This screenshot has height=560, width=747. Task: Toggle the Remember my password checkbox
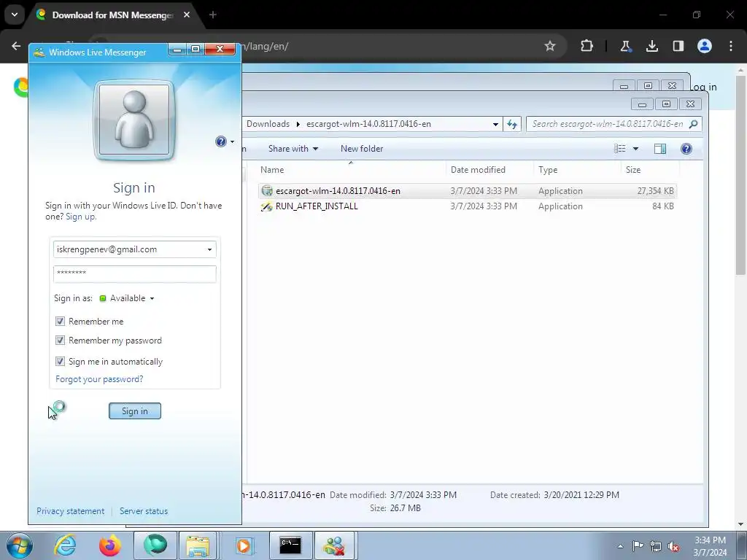tap(60, 341)
